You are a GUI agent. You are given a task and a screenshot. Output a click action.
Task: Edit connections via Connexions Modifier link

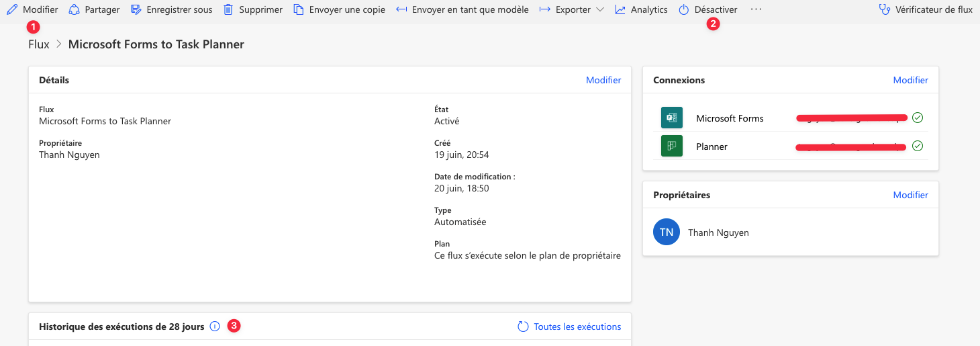click(x=910, y=80)
